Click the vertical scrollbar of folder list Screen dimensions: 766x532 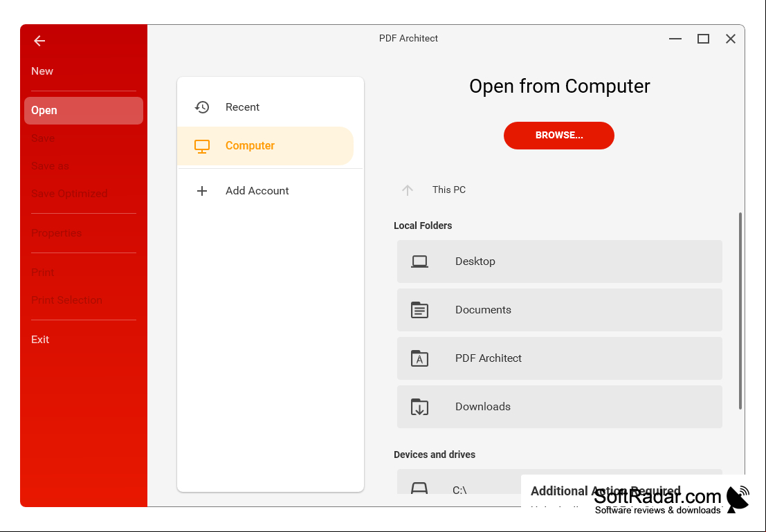click(740, 311)
